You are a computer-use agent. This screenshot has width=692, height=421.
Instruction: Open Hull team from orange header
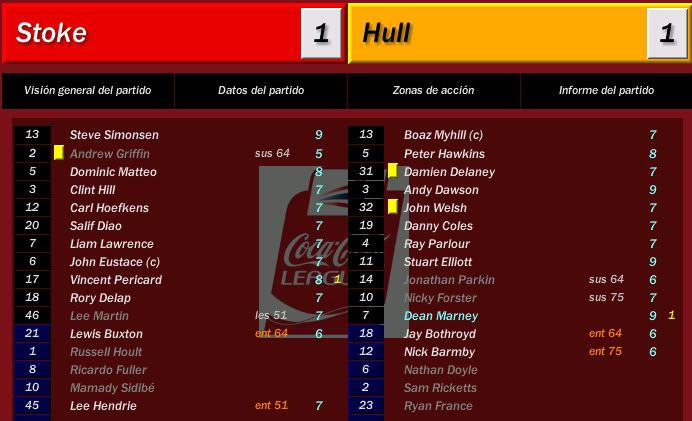pyautogui.click(x=386, y=33)
